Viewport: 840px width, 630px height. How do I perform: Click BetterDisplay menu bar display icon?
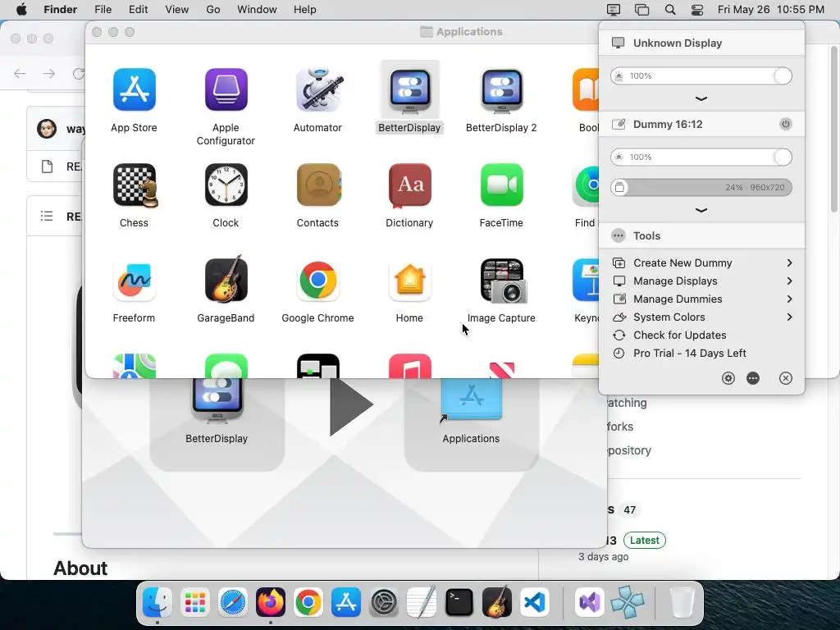pyautogui.click(x=614, y=10)
